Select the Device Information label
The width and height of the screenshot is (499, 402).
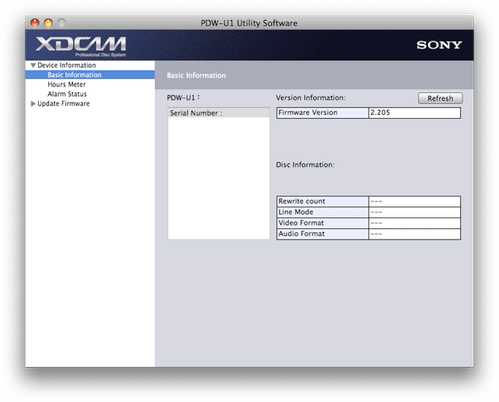[67, 65]
